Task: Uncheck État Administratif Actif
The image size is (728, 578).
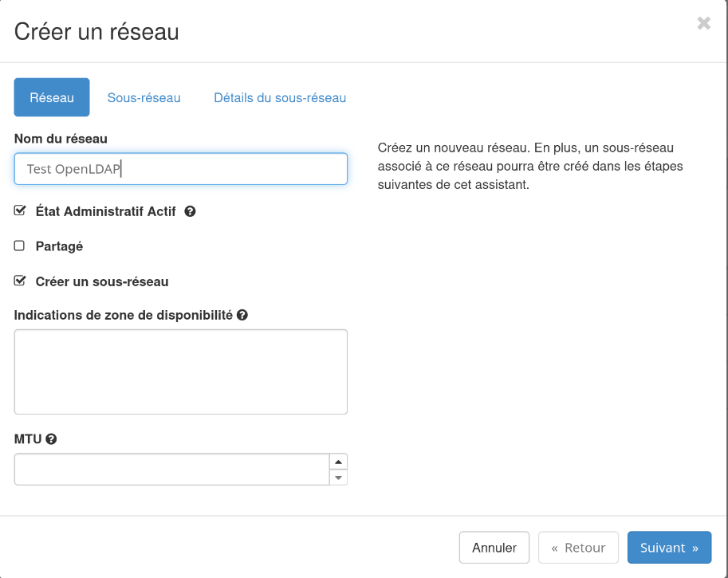Action: coord(19,210)
